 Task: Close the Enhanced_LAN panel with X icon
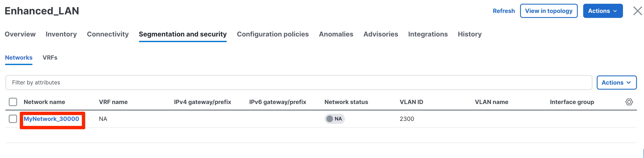pyautogui.click(x=637, y=11)
